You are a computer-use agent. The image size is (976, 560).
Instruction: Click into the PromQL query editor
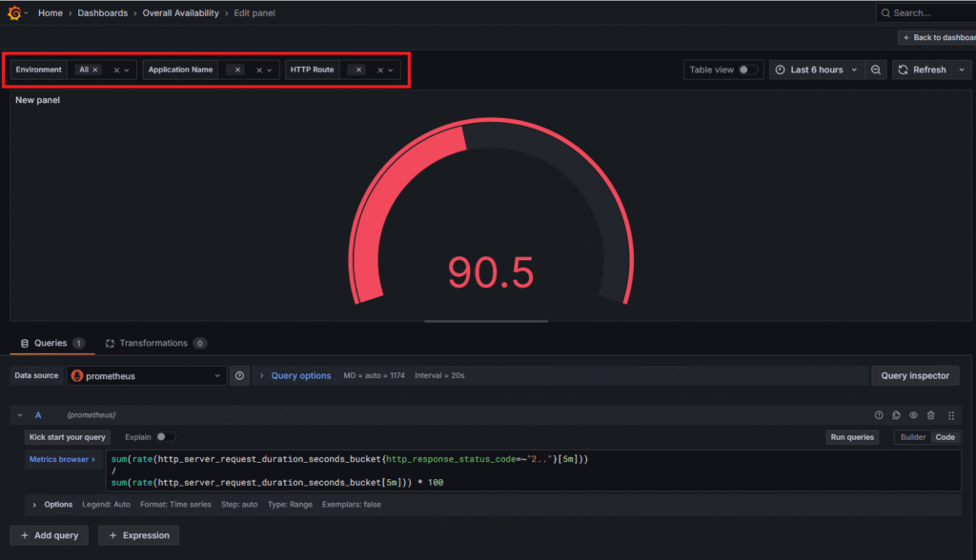tap(534, 471)
